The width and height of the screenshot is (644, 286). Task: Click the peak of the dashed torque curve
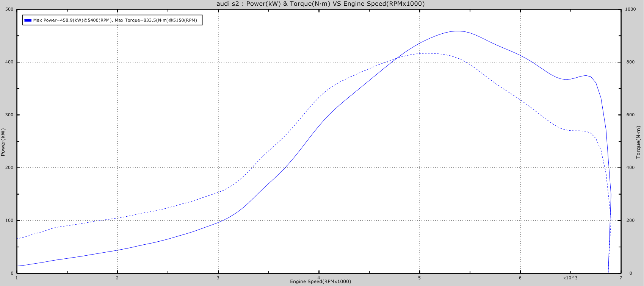427,53
